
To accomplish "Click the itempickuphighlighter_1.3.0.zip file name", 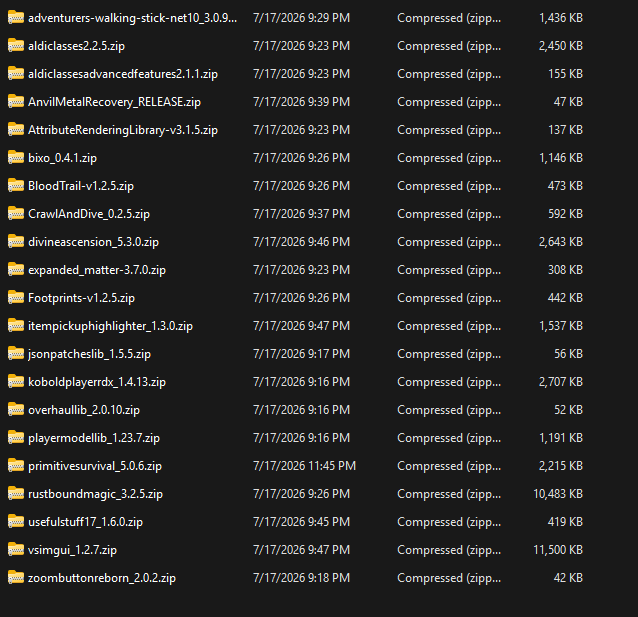I will tap(110, 326).
